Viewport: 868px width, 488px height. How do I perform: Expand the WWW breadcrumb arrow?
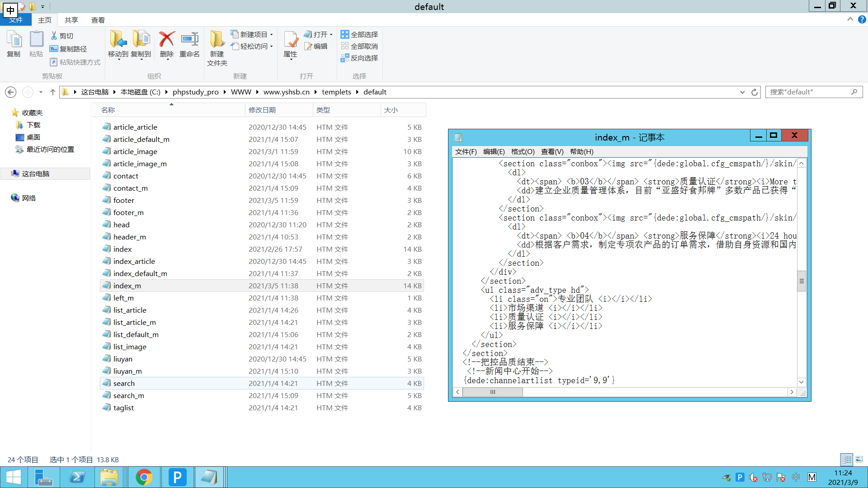(x=257, y=92)
